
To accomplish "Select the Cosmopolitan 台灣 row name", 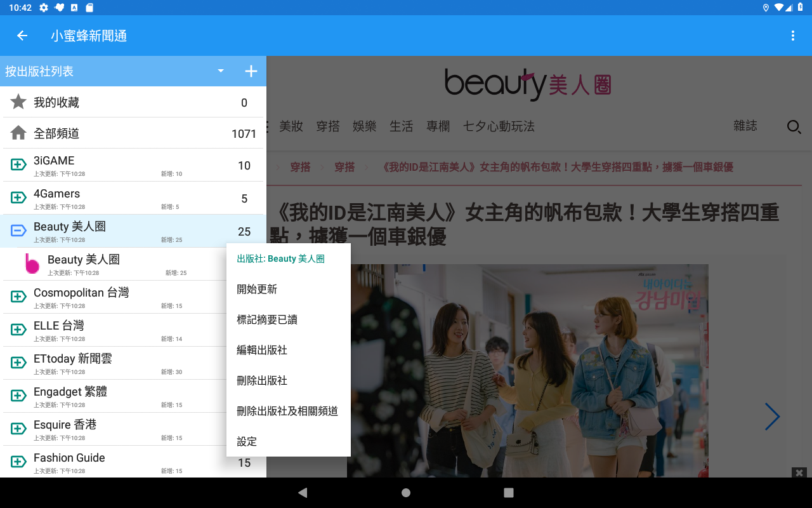I will pos(81,293).
